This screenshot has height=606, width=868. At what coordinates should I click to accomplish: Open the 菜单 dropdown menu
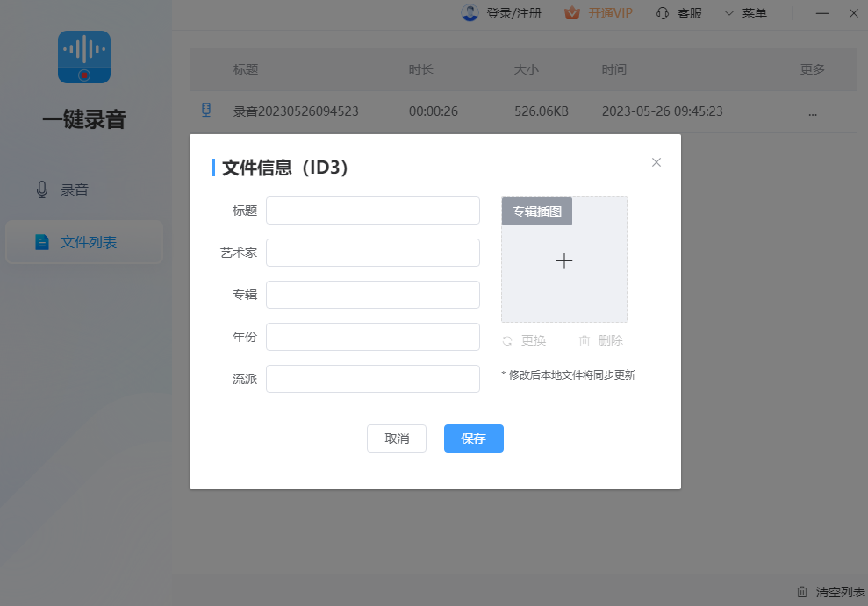pos(745,13)
